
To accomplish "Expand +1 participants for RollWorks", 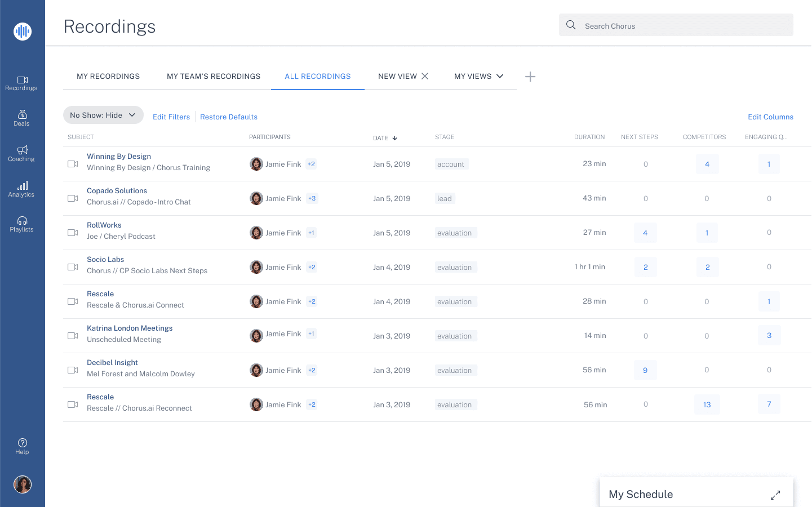I will [311, 233].
